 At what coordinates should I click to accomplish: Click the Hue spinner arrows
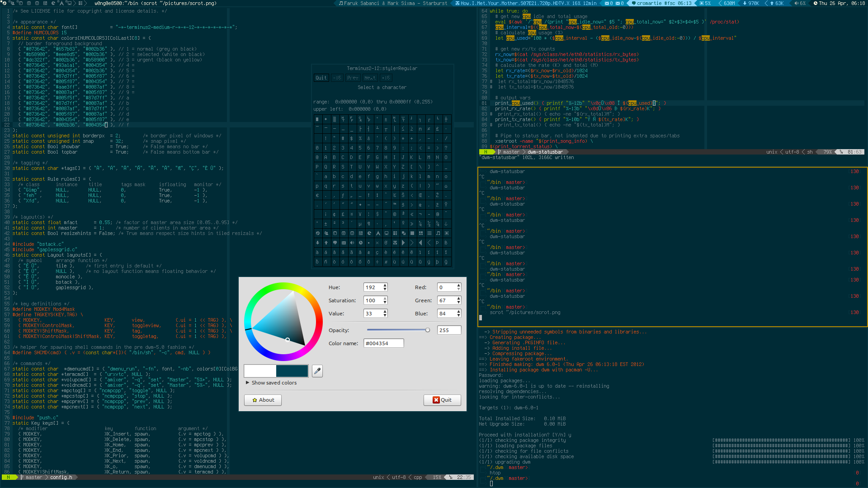coord(385,287)
